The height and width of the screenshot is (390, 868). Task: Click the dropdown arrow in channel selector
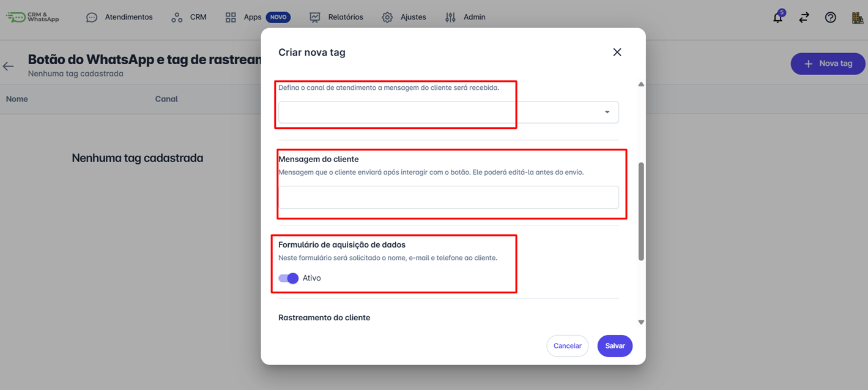(607, 112)
